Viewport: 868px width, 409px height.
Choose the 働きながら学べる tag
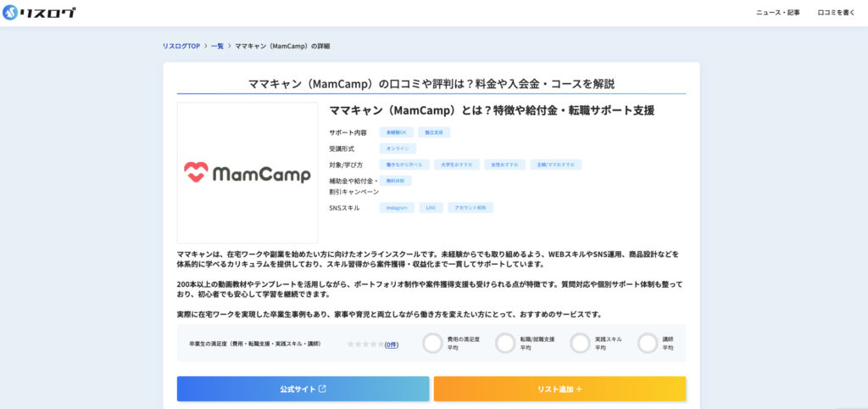point(404,165)
